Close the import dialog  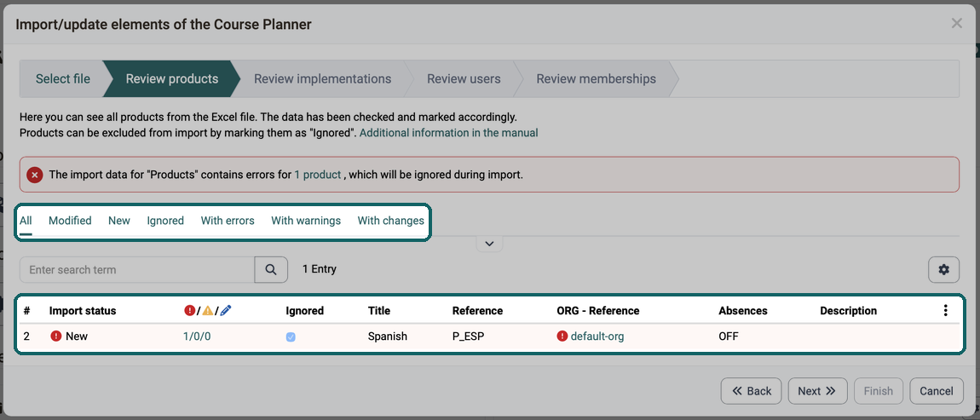956,24
